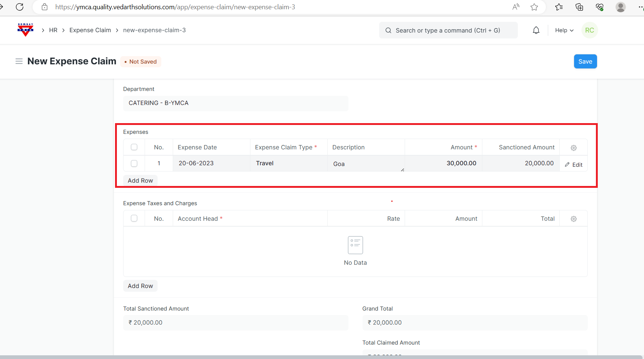This screenshot has height=359, width=644.
Task: Open the Expenses table settings gear
Action: [573, 148]
